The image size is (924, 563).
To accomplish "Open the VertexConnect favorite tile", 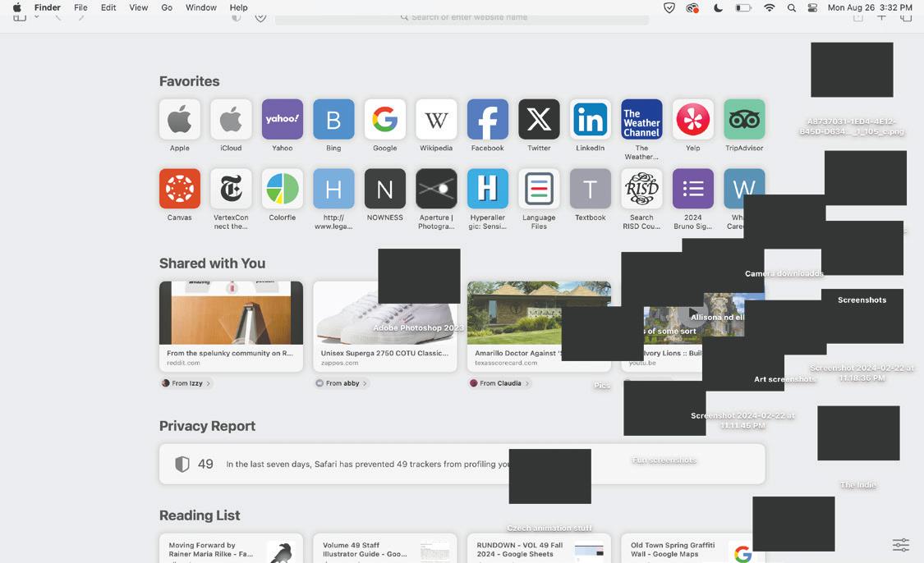I will tap(231, 189).
